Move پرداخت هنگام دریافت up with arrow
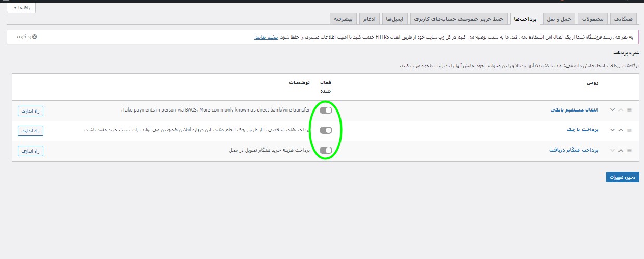Screen dimensions: 644x259 621,150
